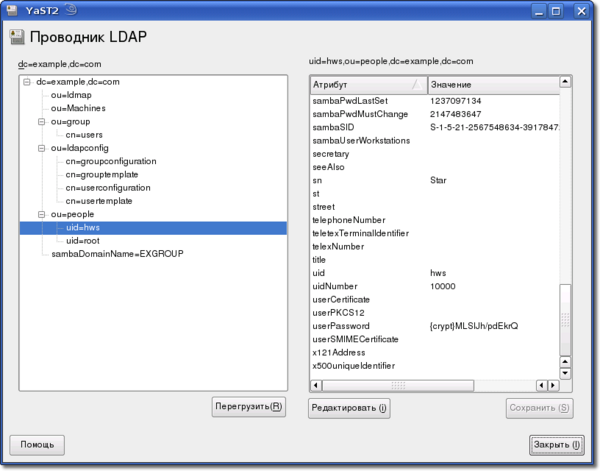600x471 pixels.
Task: Click the horizontal scrollbar right arrow
Action: point(553,385)
